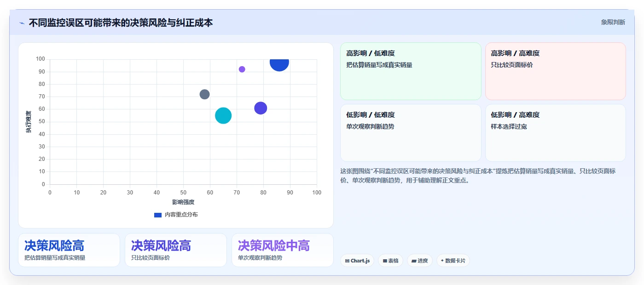Toggle the 内容重点分布 legend color box
This screenshot has width=644, height=285.
158,215
